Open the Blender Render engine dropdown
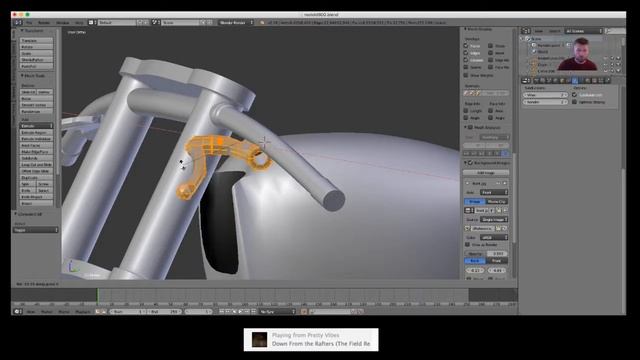The image size is (640, 360). (236, 22)
